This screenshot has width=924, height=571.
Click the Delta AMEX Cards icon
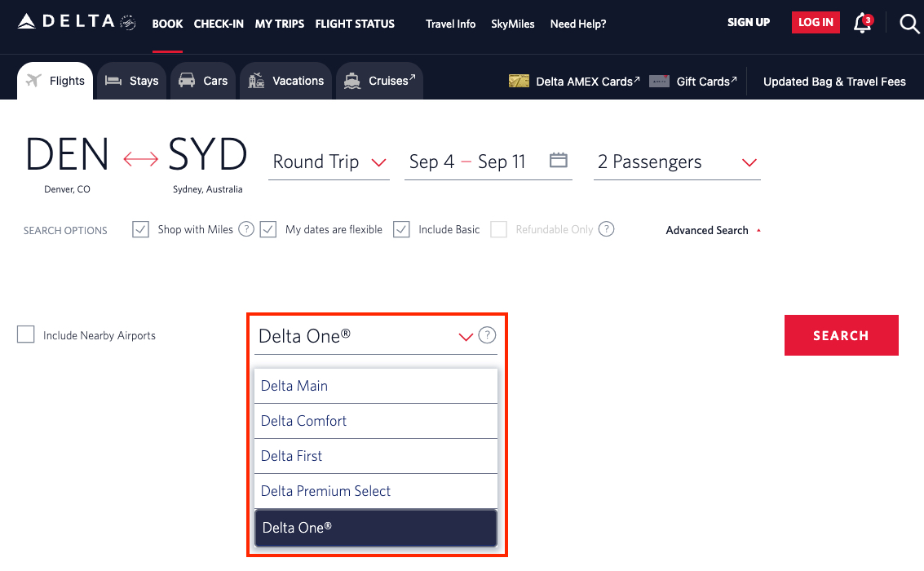coord(519,81)
